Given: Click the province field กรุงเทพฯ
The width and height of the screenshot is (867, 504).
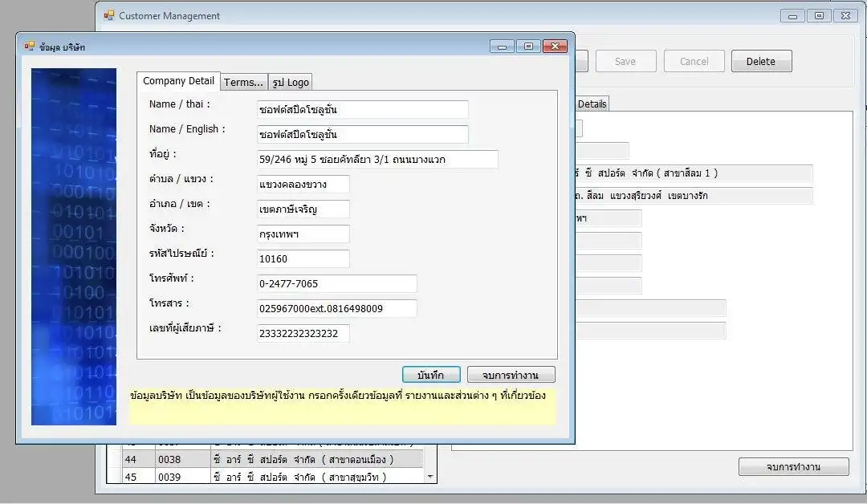Looking at the screenshot, I should point(303,234).
